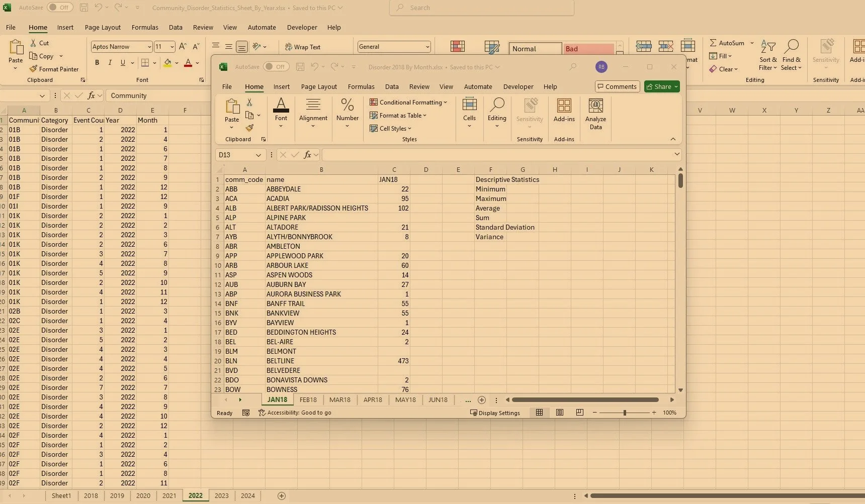865x504 pixels.
Task: Enable AutoSave in the Disorder 2018 window
Action: 277,66
